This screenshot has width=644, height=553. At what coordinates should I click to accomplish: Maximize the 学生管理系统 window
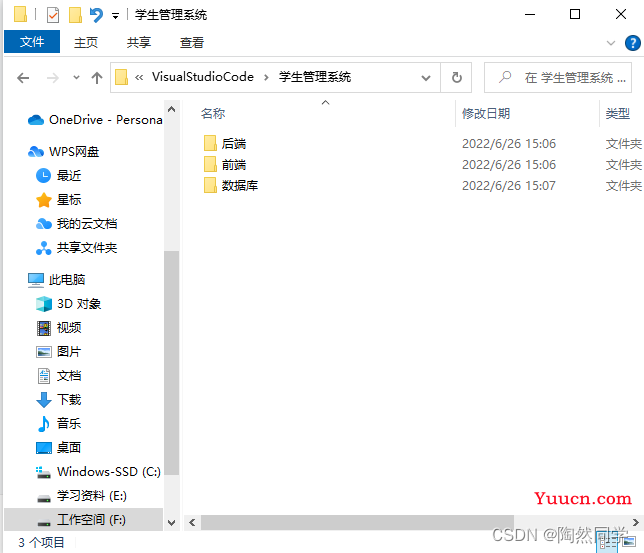point(575,14)
